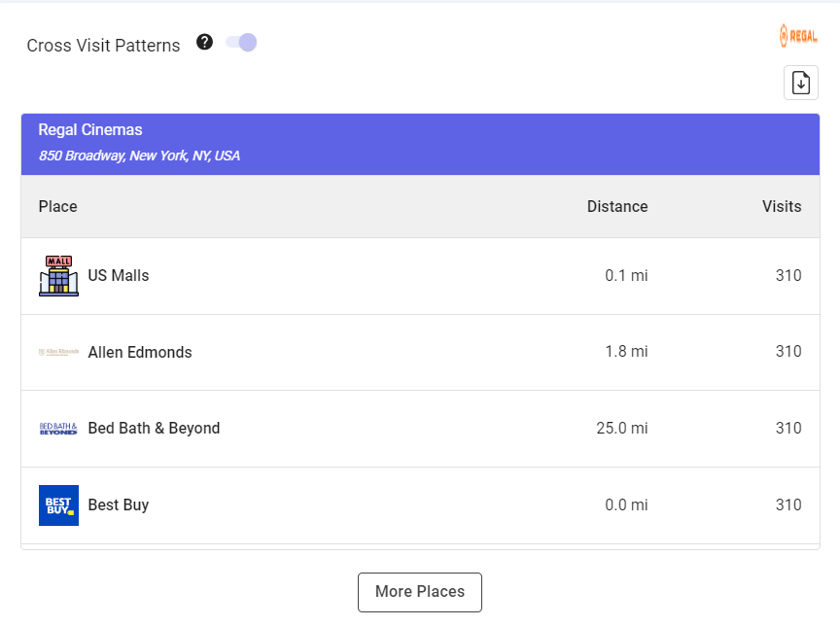Select the US Malls place name
This screenshot has width=840, height=626.
click(119, 276)
